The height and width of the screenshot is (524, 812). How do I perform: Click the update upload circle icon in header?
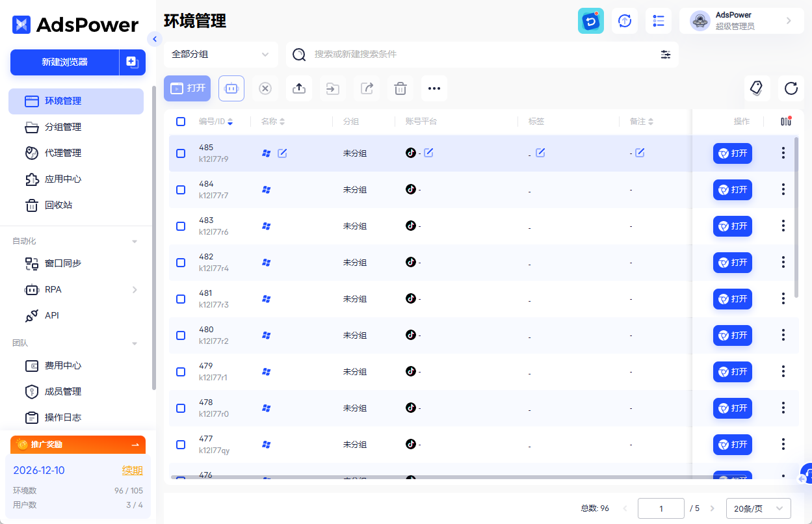[625, 21]
